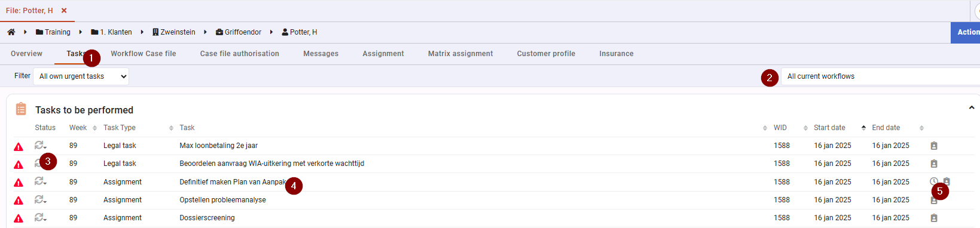The width and height of the screenshot is (980, 228).
Task: Click the clock icon for Definitief maken row
Action: click(x=934, y=181)
